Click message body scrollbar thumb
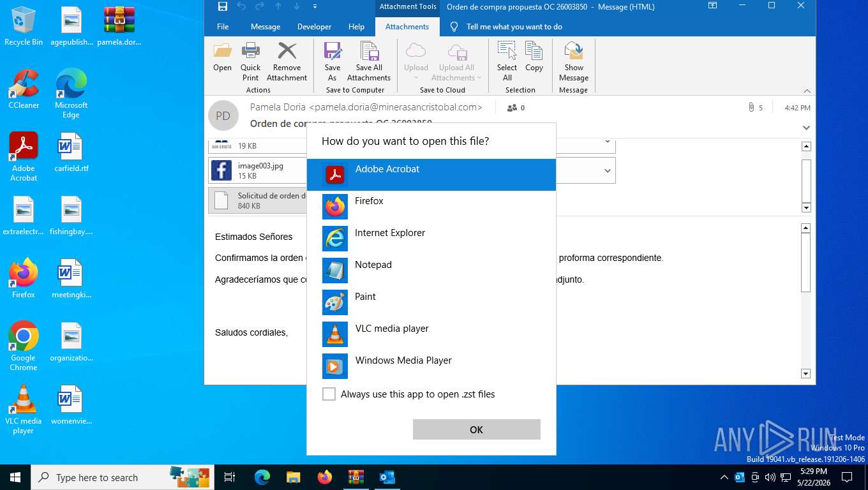The height and width of the screenshot is (490, 868). point(806,262)
